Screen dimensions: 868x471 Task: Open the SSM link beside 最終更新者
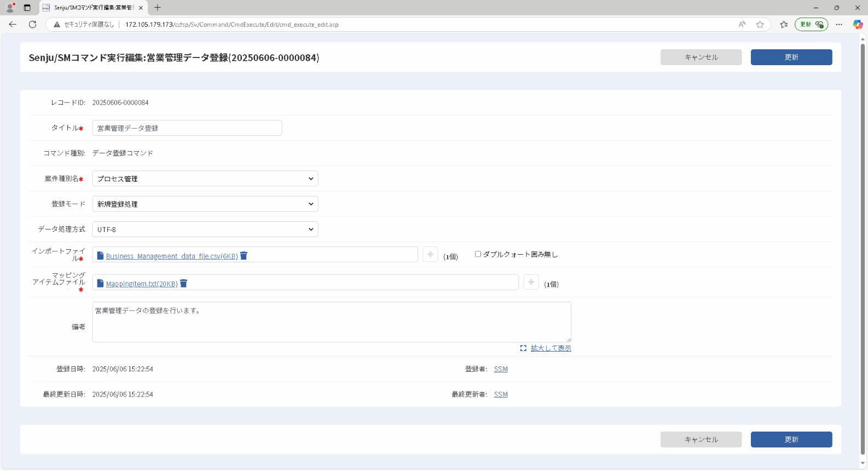click(501, 394)
